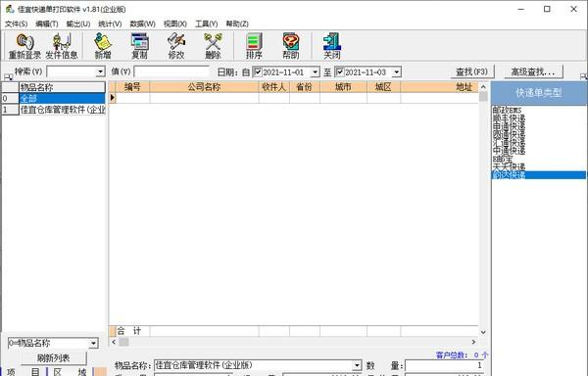
Task: Open the 数据(W) menu
Action: point(142,23)
